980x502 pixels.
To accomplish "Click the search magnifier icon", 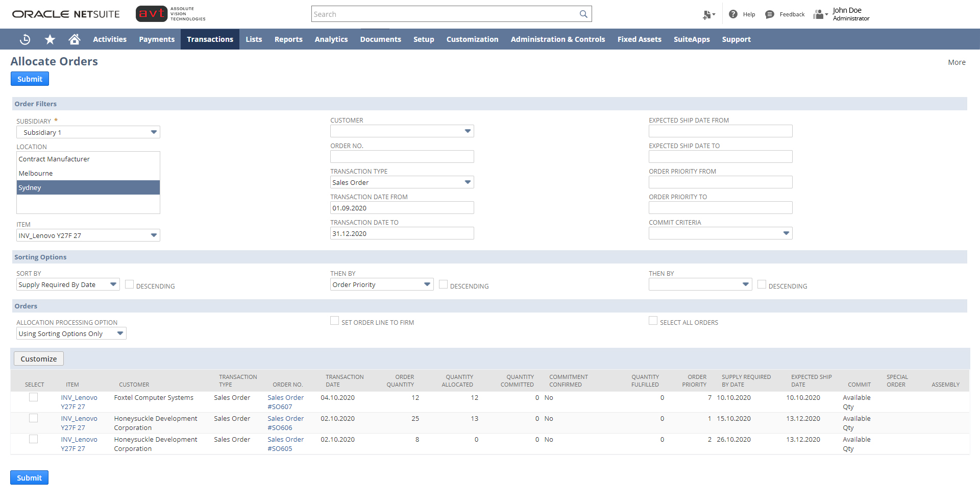I will (583, 14).
